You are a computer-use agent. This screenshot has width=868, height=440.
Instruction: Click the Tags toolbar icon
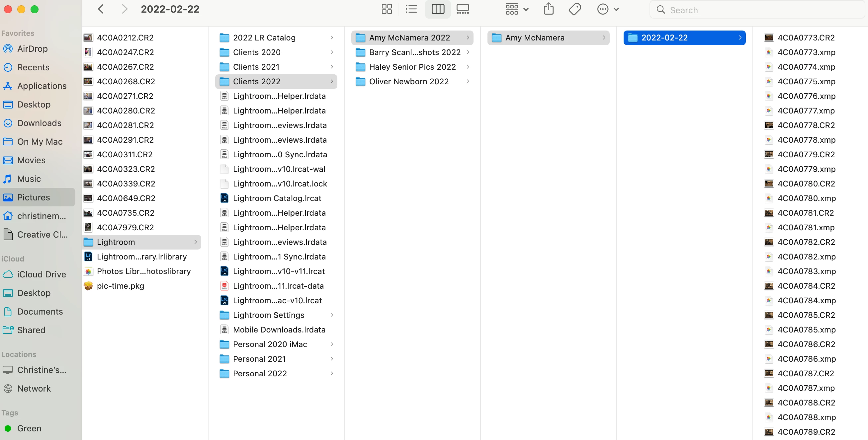(x=574, y=9)
